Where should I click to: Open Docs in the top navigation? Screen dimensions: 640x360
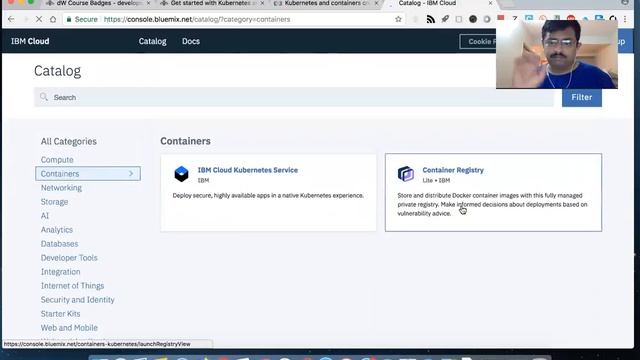pos(191,41)
